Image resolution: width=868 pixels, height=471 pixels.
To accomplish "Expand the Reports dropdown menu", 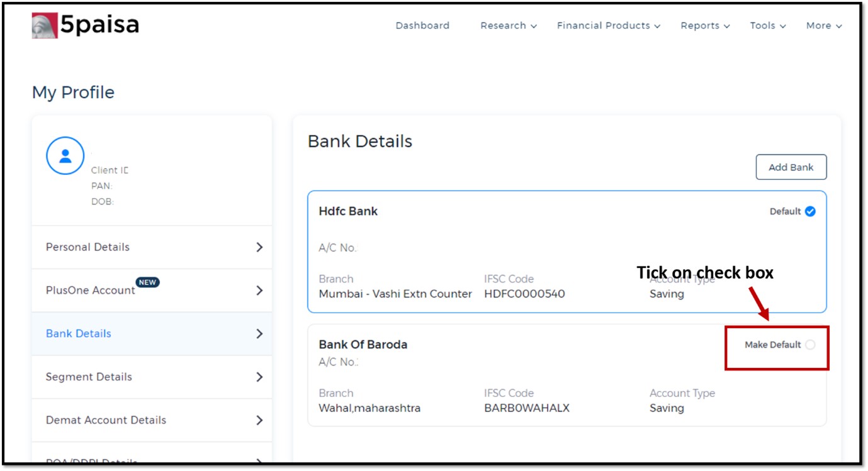I will pyautogui.click(x=705, y=26).
